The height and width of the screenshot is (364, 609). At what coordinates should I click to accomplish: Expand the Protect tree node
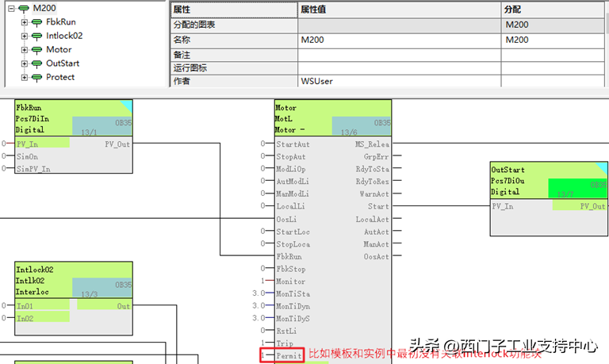[25, 78]
